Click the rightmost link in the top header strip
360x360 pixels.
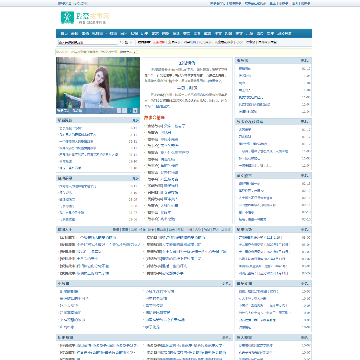(x=301, y=3)
